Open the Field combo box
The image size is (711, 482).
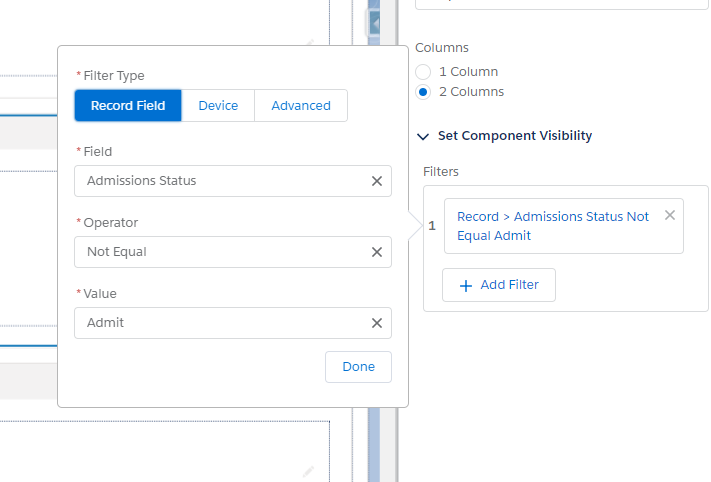[x=220, y=181]
